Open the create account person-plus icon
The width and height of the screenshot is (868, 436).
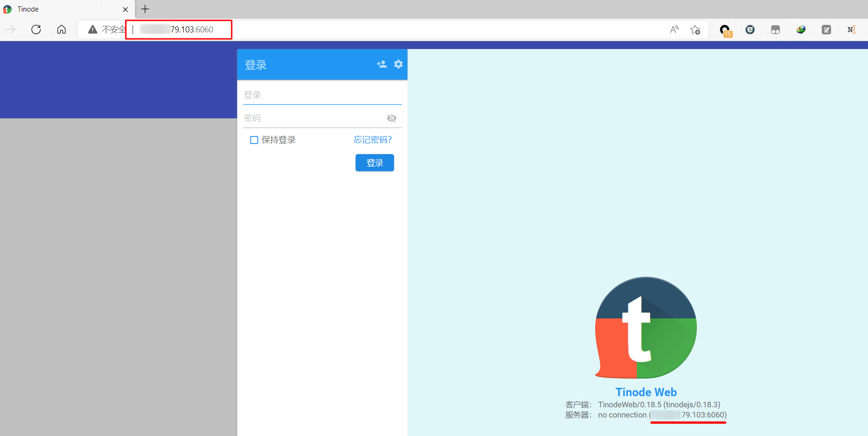382,64
